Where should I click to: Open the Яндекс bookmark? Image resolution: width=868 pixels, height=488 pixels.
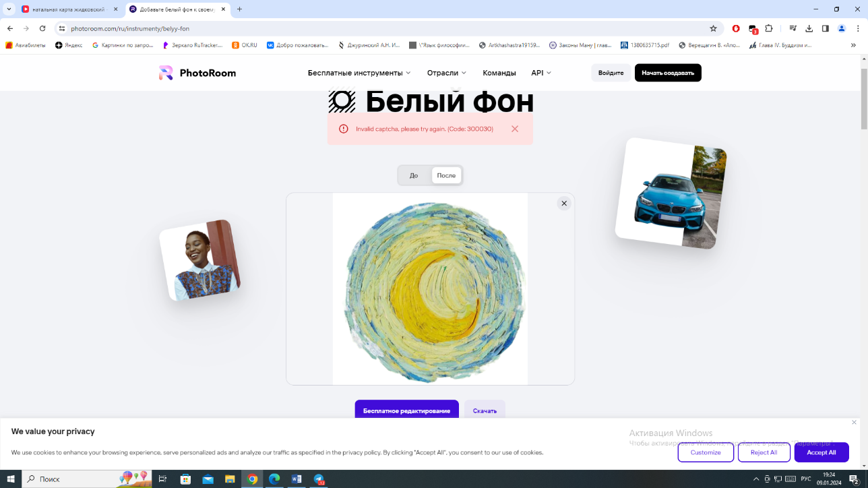pos(69,45)
